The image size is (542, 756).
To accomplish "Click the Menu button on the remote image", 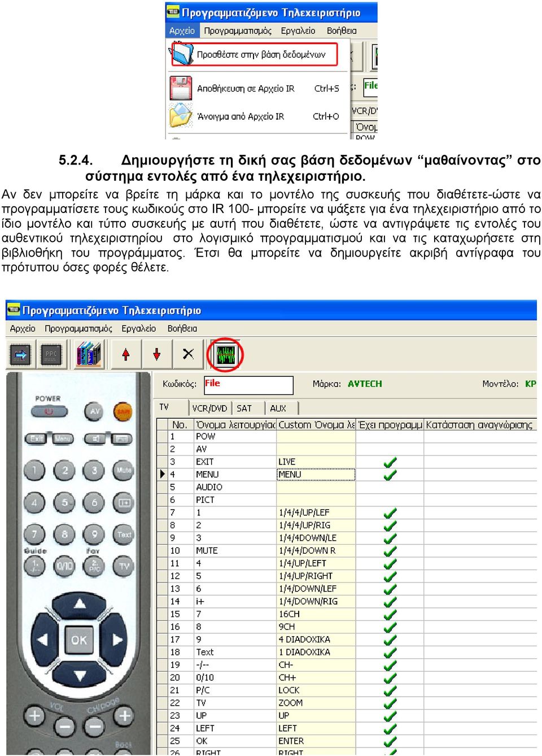I will pos(63,438).
